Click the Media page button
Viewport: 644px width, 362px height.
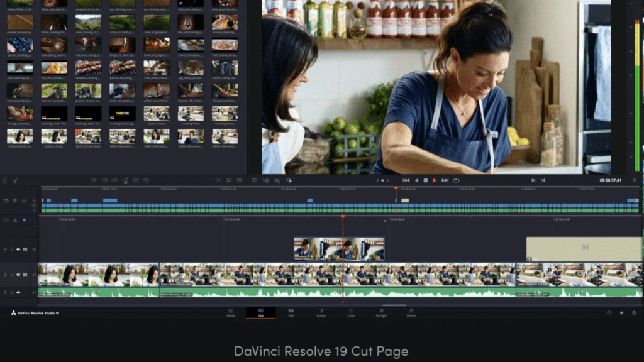point(231,312)
